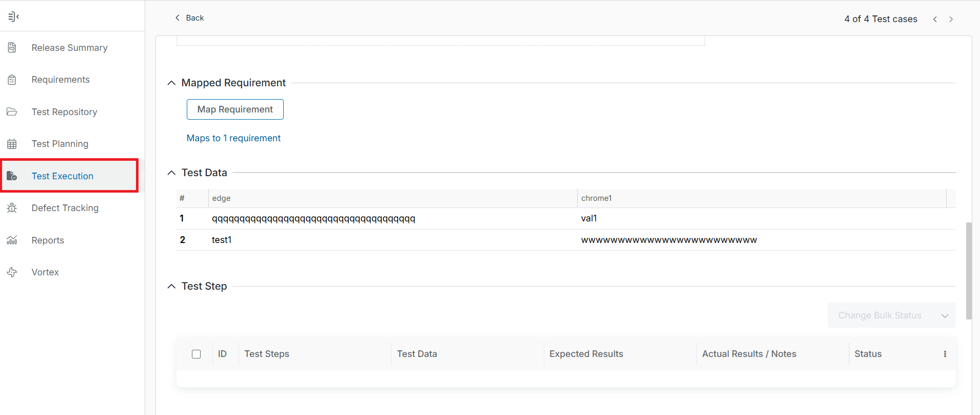Open the Change Bulk Status dropdown
Screen dimensions: 980x415
pyautogui.click(x=891, y=315)
